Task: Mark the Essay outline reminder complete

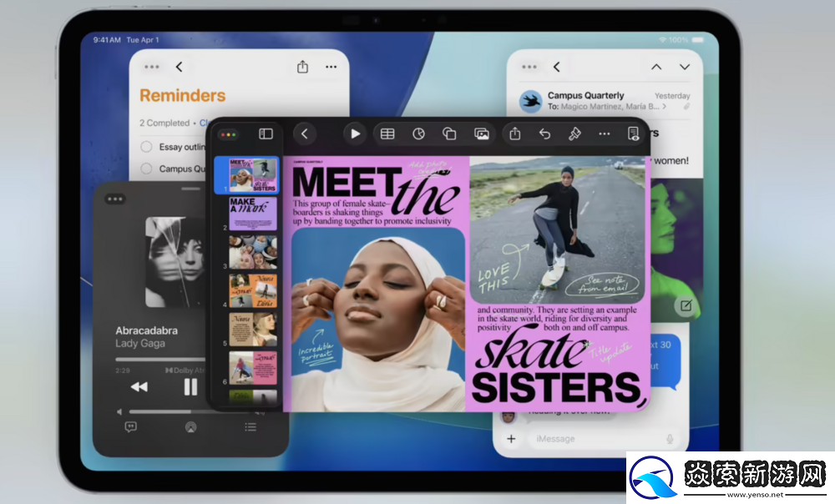Action: 145,146
